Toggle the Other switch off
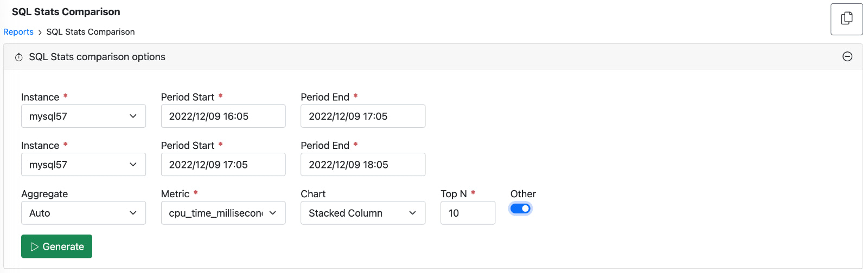Screen dimensions: 868x273 [x=520, y=209]
